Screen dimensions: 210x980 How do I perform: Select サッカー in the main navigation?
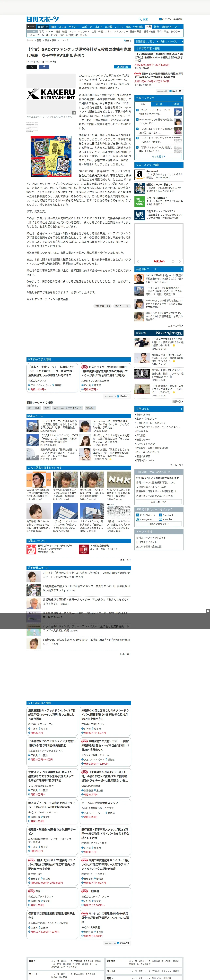74,27
